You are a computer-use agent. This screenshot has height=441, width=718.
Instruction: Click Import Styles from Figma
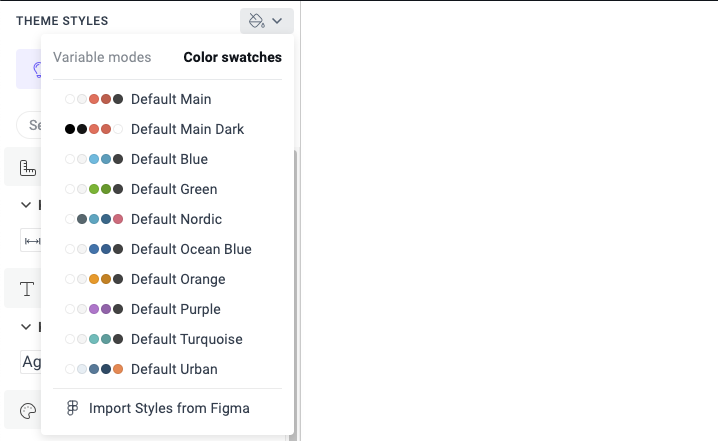tap(169, 408)
